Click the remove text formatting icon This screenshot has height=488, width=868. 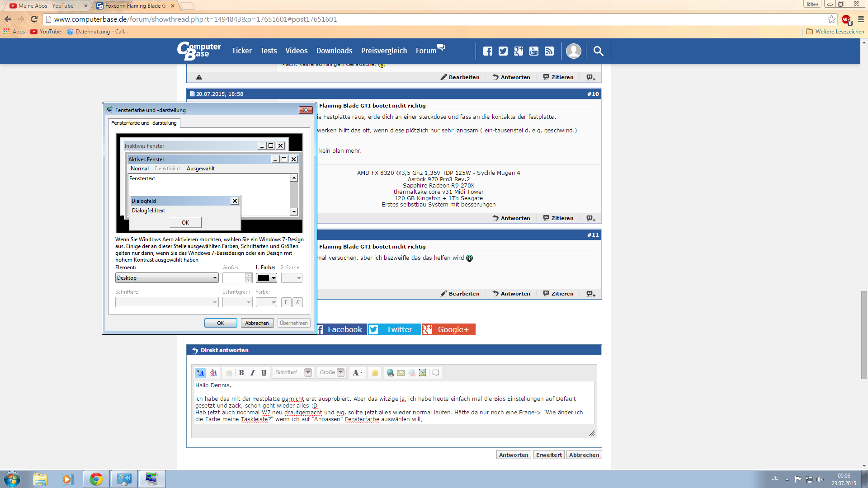click(213, 373)
